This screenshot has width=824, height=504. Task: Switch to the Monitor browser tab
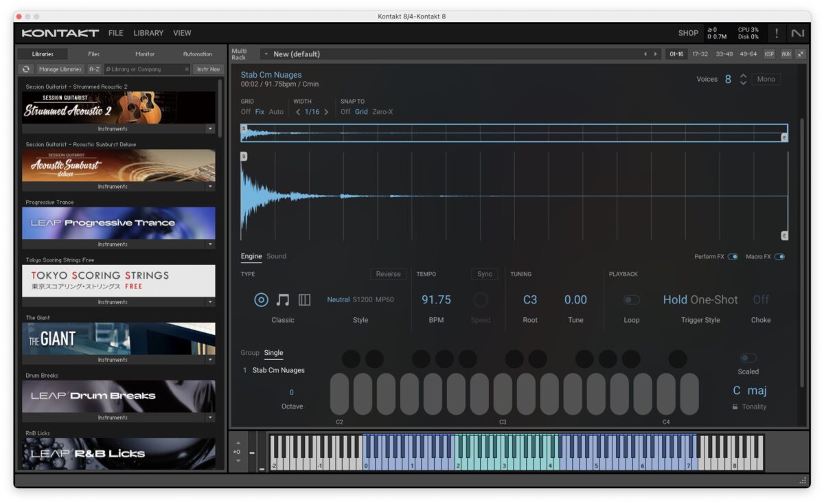(145, 54)
